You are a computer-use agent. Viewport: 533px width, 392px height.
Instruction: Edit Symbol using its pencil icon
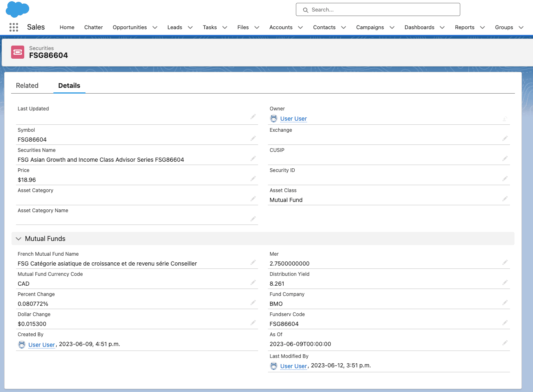pos(253,138)
